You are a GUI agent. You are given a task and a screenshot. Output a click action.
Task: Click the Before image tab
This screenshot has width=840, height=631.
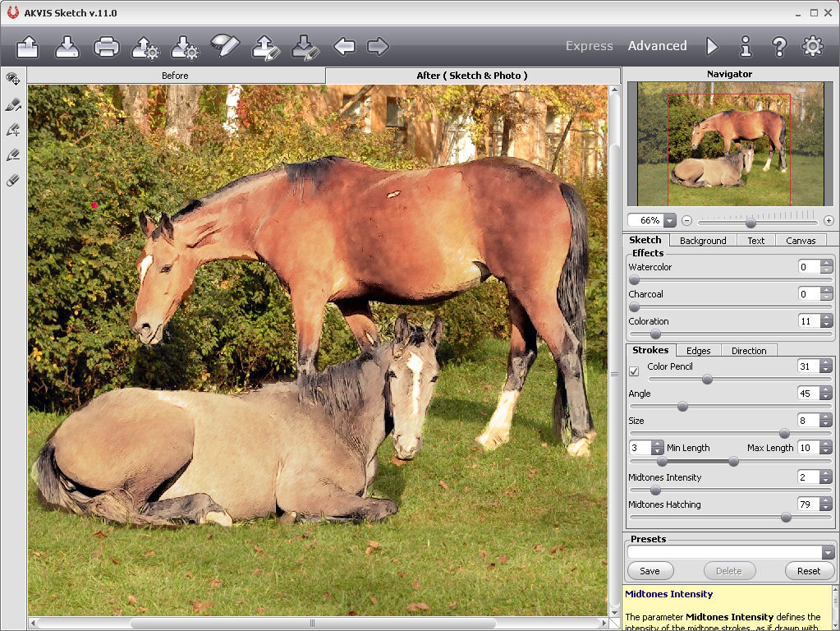pyautogui.click(x=175, y=76)
